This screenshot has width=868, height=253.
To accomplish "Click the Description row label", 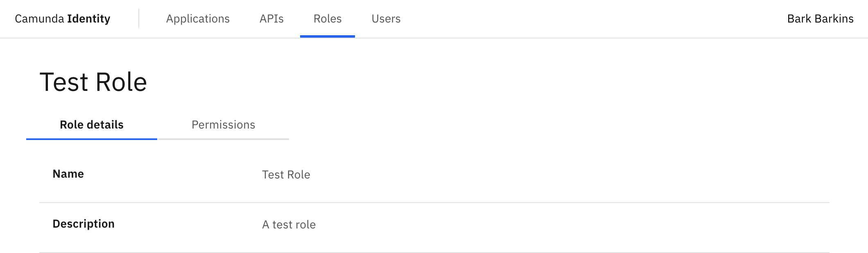I will (83, 224).
